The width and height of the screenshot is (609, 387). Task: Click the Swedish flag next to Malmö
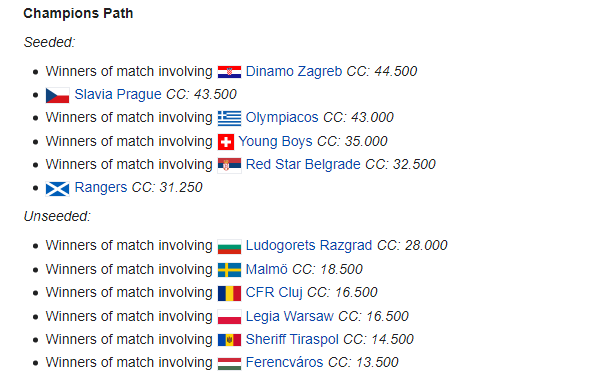coord(229,270)
